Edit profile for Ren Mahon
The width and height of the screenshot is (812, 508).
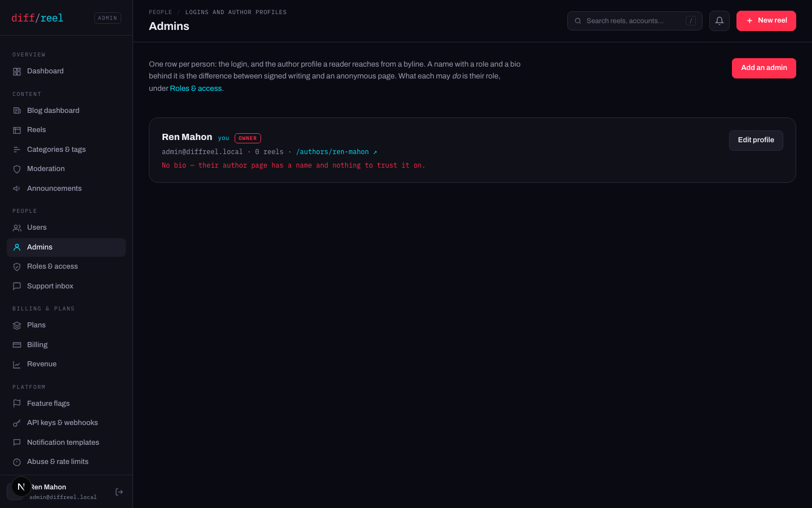[x=756, y=141]
